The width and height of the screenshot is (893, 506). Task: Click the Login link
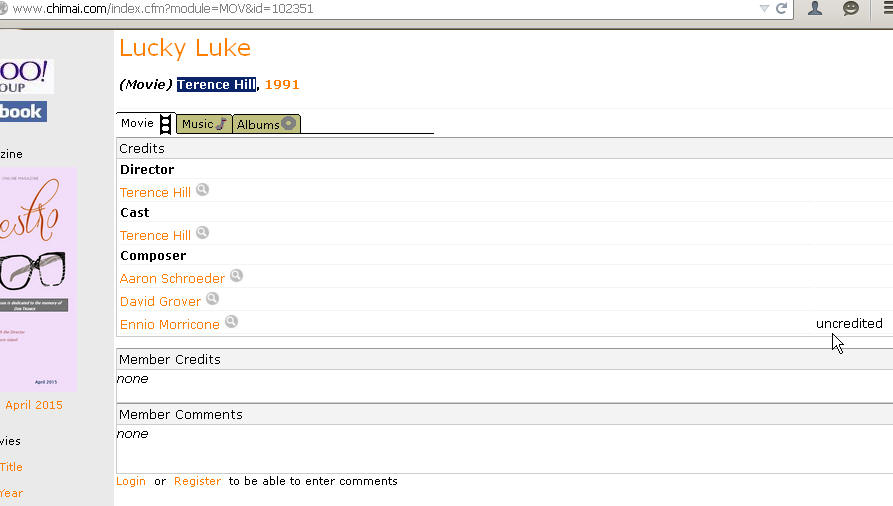pyautogui.click(x=131, y=481)
